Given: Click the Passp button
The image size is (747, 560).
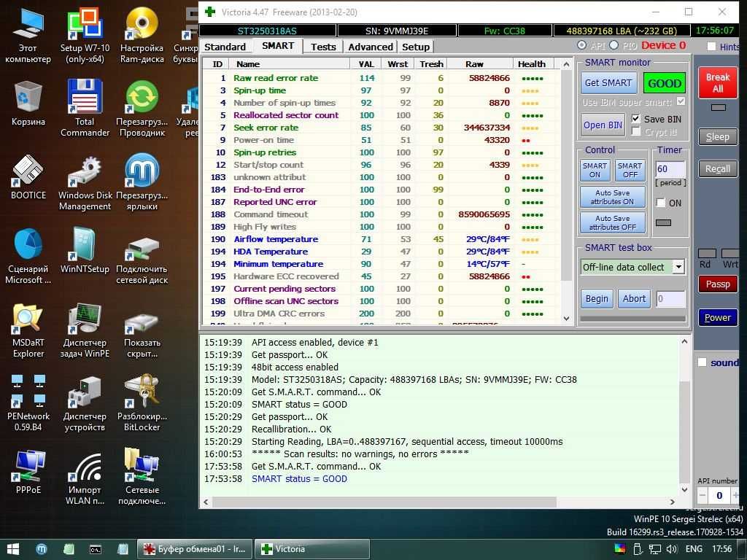Looking at the screenshot, I should [718, 284].
